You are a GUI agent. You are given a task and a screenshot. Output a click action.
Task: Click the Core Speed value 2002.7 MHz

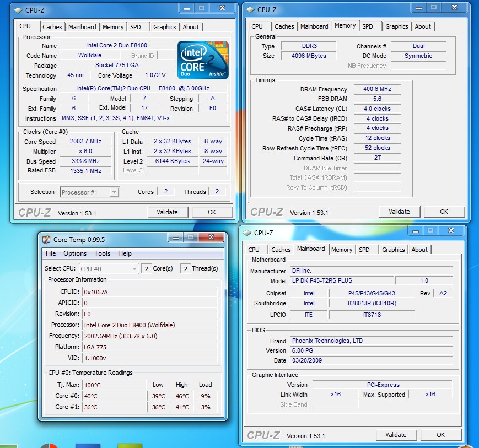pyautogui.click(x=85, y=141)
